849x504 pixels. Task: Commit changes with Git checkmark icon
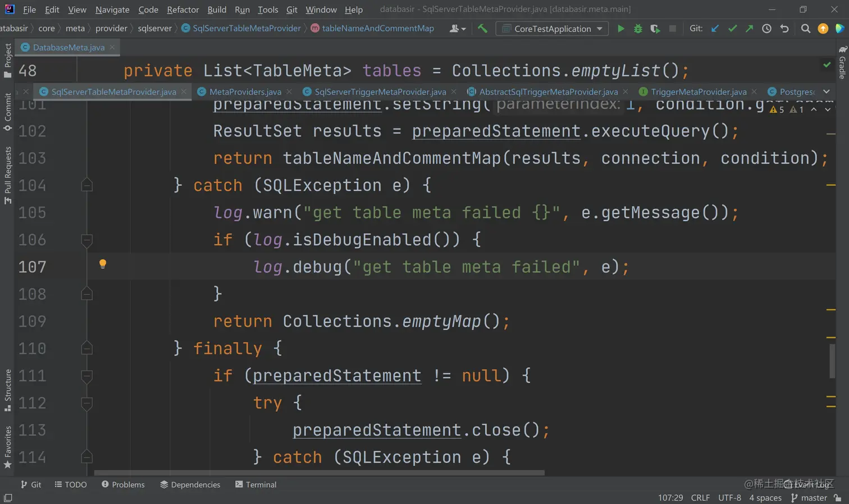732,29
